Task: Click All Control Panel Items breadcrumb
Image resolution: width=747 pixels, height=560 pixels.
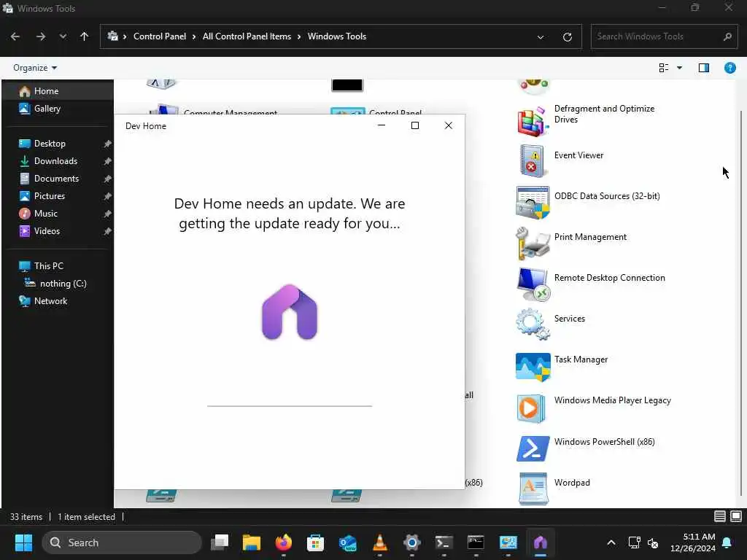Action: tap(247, 36)
